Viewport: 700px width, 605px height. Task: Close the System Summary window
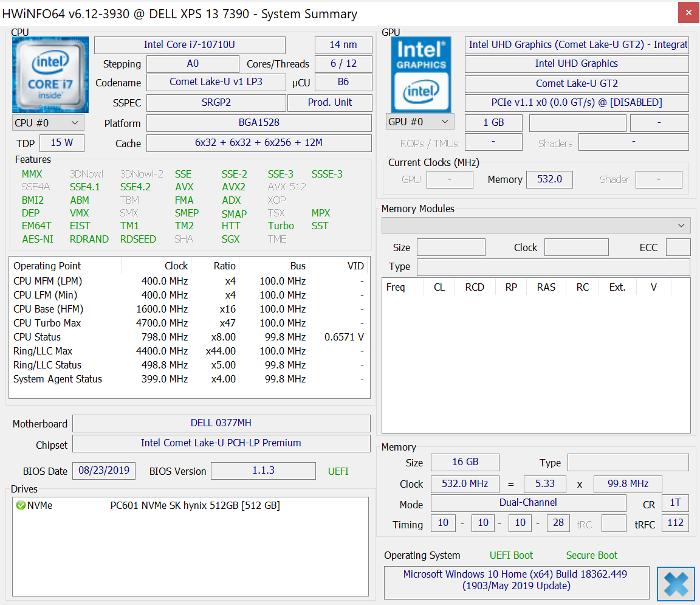tap(688, 12)
